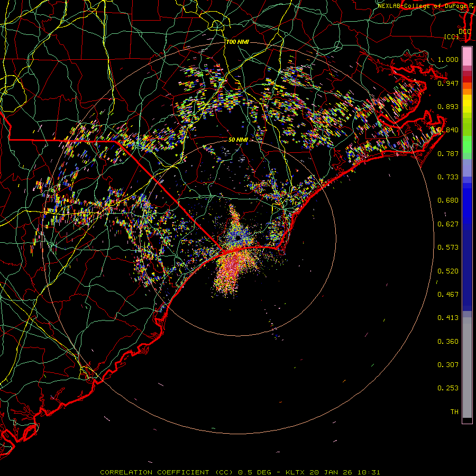Click the 0.467 color scale label
Image resolution: width=476 pixels, height=476 pixels.
click(x=448, y=295)
